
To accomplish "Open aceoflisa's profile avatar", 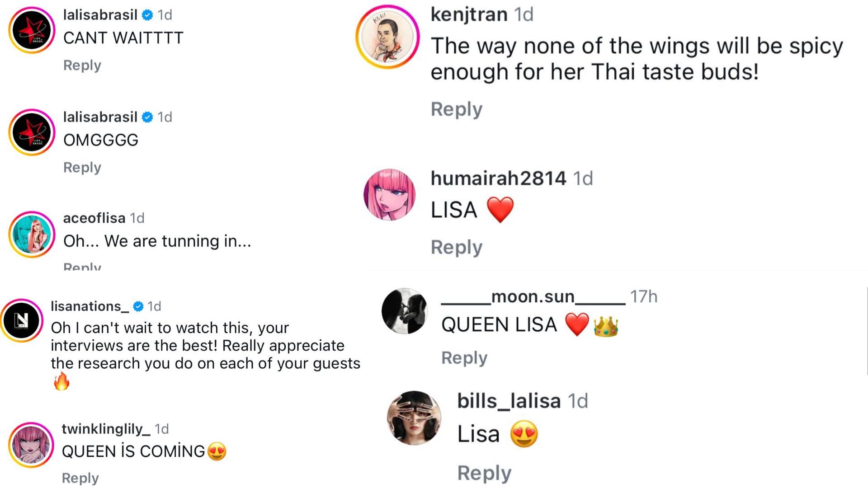I will click(32, 235).
